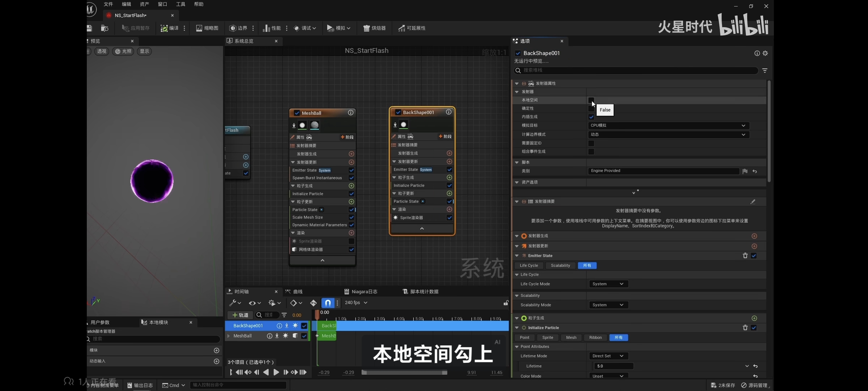Open the details settings gear for BackShape001
The width and height of the screenshot is (868, 391).
(x=765, y=53)
